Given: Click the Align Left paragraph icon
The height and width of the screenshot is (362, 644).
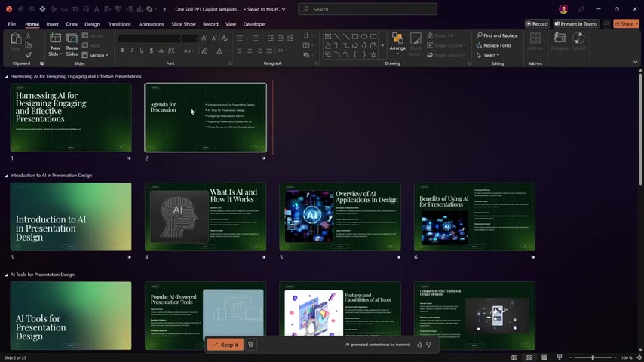Looking at the screenshot, I should point(240,51).
